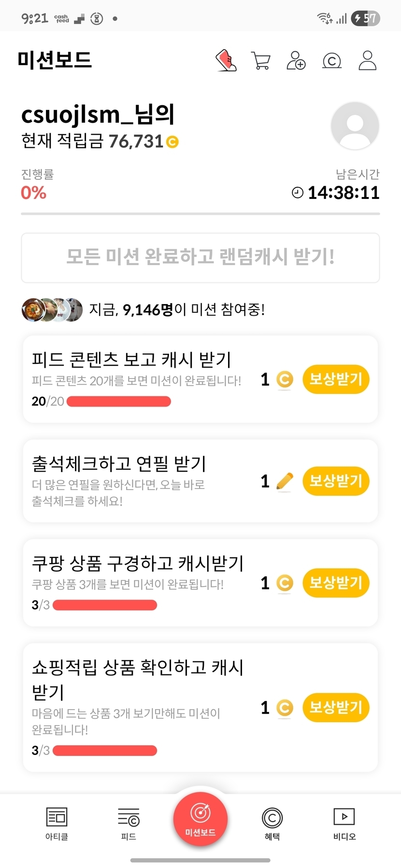Tap the 피드 콘텐츠 20/20 progress bar
The height and width of the screenshot is (868, 401).
(x=119, y=402)
